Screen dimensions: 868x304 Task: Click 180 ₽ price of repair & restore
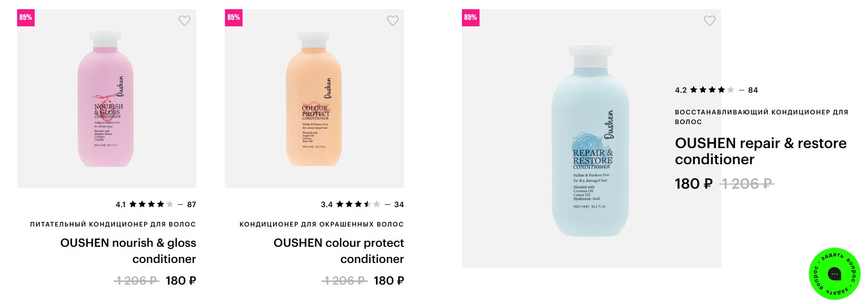coord(693,184)
